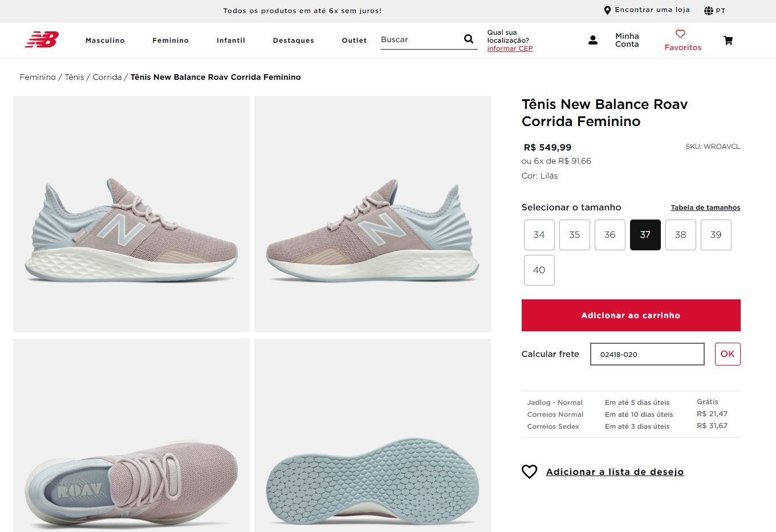The height and width of the screenshot is (532, 776).
Task: Choose size 40
Action: click(539, 270)
